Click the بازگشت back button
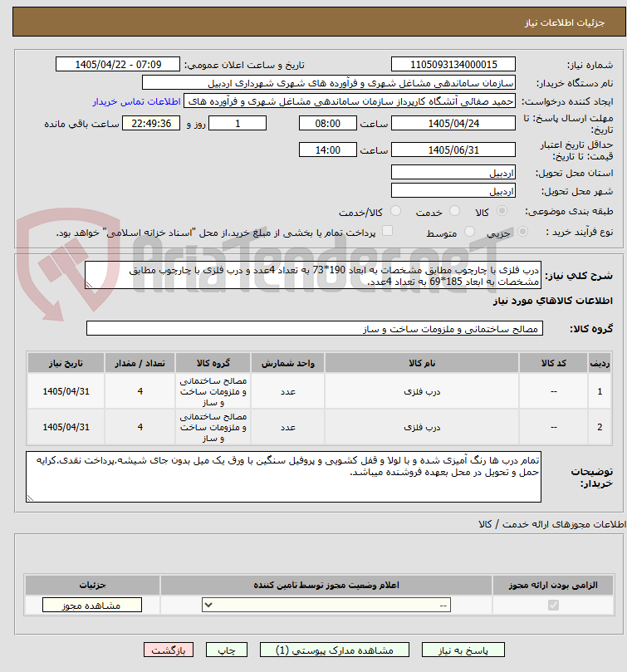The height and width of the screenshot is (672, 627). (169, 650)
